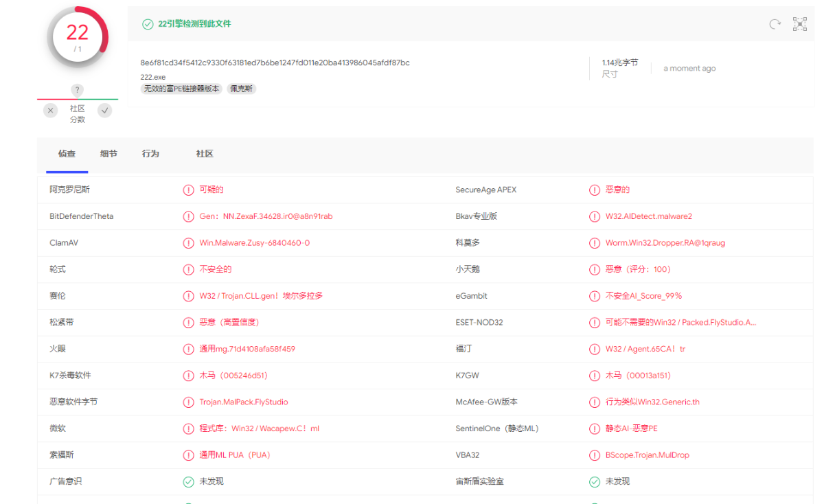Click the green check icon beside 22引擎检测到此文件

coord(148,24)
